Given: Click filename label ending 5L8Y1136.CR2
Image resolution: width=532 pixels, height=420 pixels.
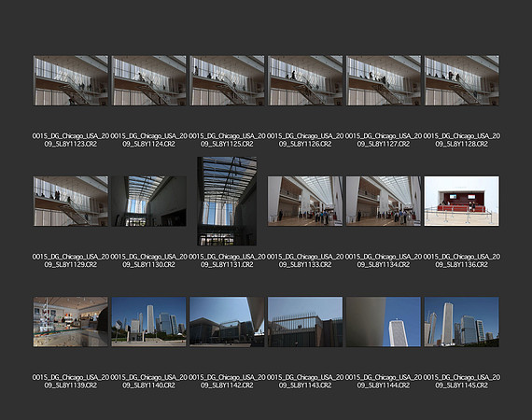Looking at the screenshot, I should click(461, 260).
